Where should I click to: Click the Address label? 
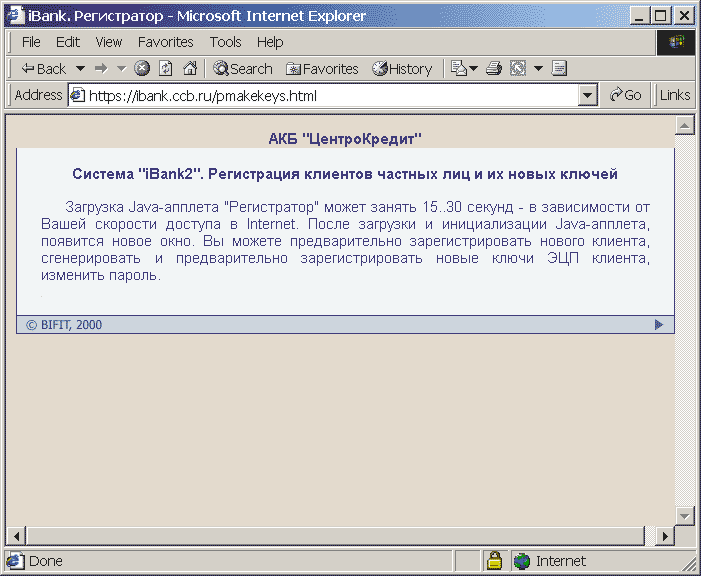tap(38, 95)
